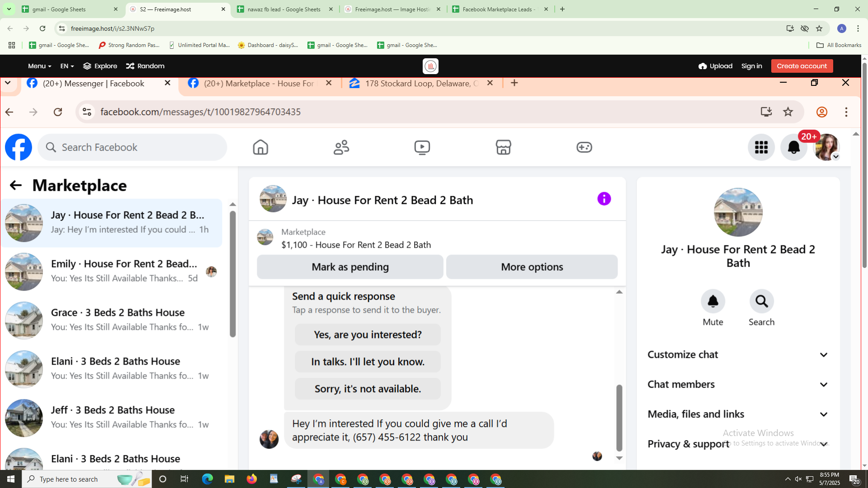Click the Mark as pending button
This screenshot has height=488, width=868.
pyautogui.click(x=350, y=267)
